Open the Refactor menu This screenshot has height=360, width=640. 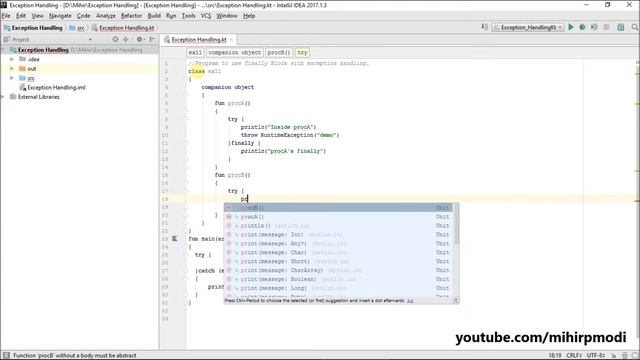[x=131, y=16]
